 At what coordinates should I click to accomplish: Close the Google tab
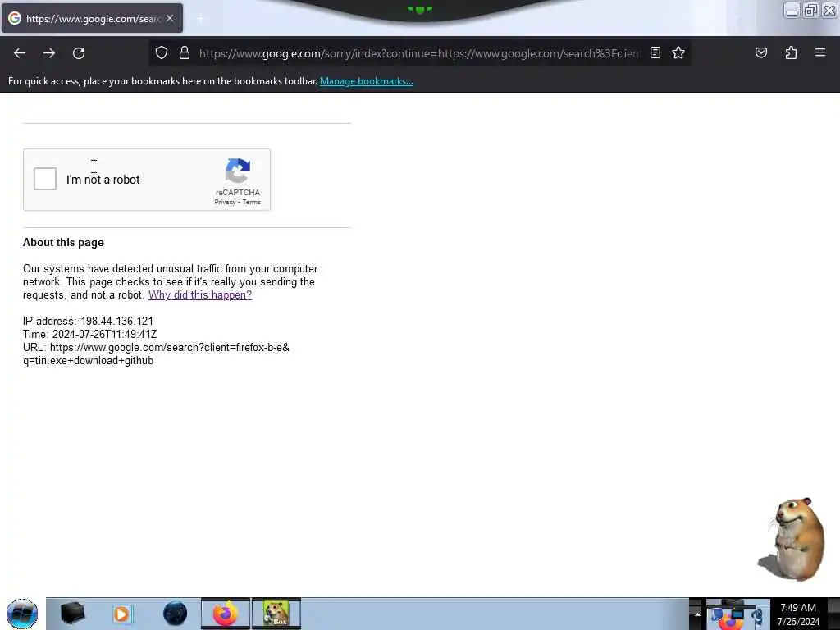click(170, 18)
